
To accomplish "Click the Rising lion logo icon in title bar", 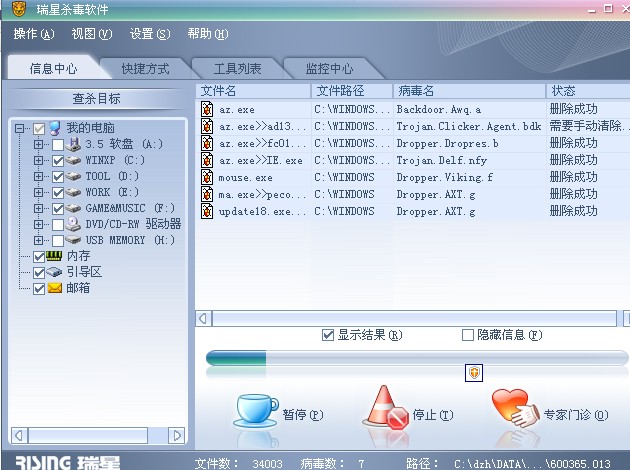I will point(18,8).
